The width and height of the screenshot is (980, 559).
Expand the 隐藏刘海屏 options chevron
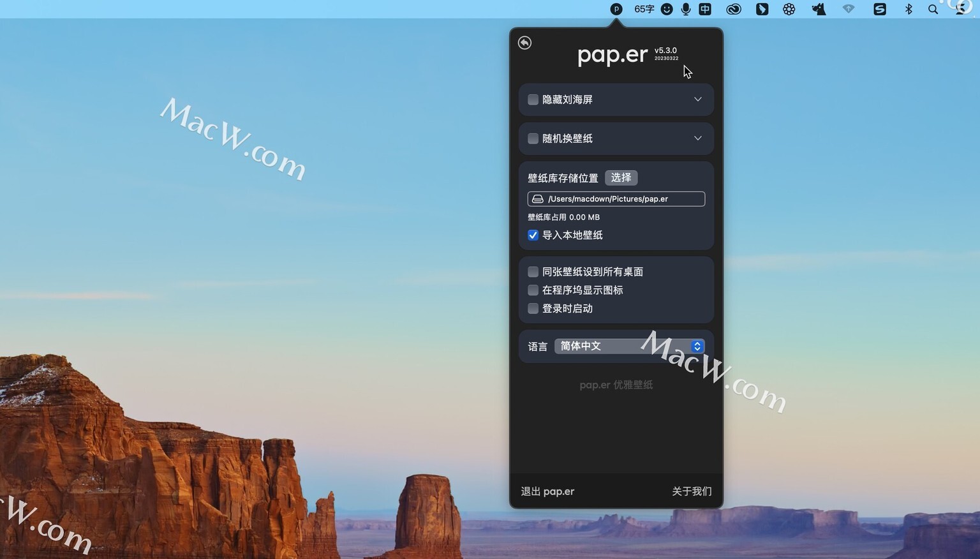[x=697, y=100]
